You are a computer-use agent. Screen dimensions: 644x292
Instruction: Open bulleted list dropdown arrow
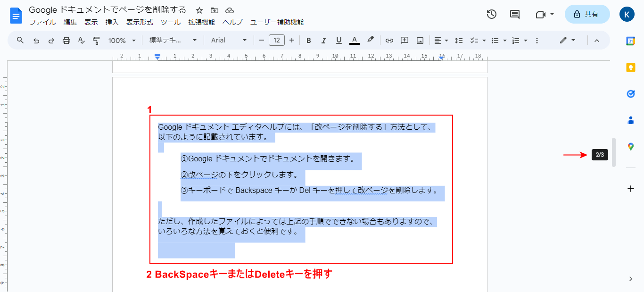pyautogui.click(x=505, y=41)
